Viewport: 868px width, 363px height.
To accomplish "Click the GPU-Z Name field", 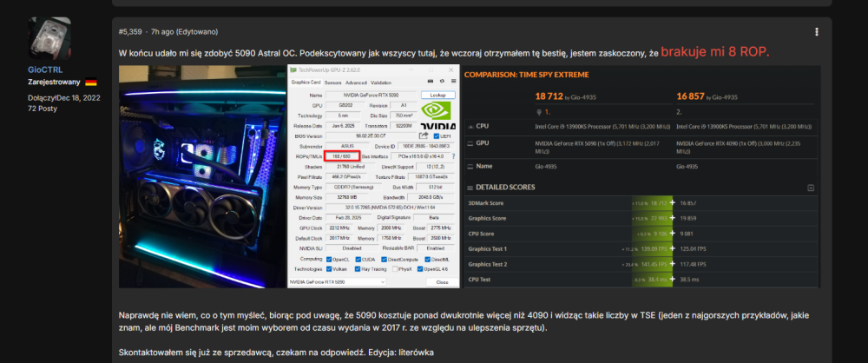I will pos(371,96).
